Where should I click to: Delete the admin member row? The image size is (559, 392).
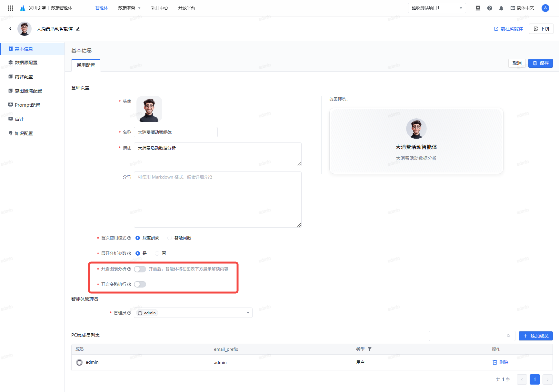click(500, 362)
